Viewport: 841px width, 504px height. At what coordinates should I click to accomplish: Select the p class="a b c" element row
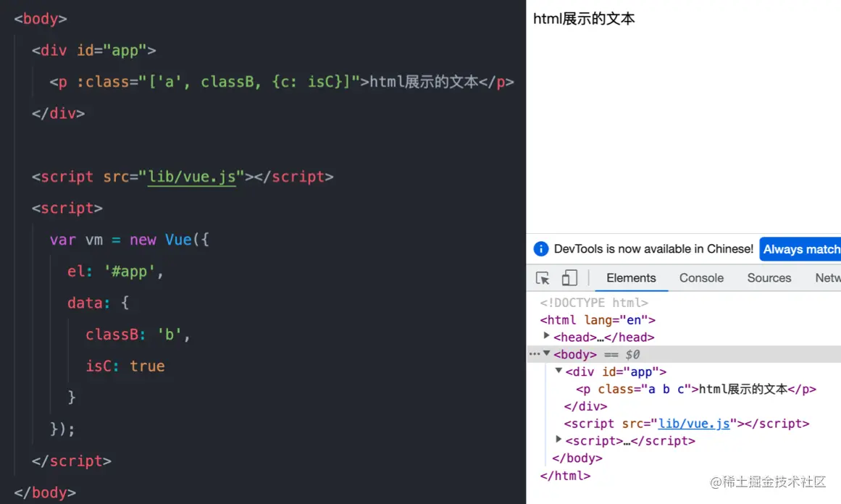pos(695,390)
